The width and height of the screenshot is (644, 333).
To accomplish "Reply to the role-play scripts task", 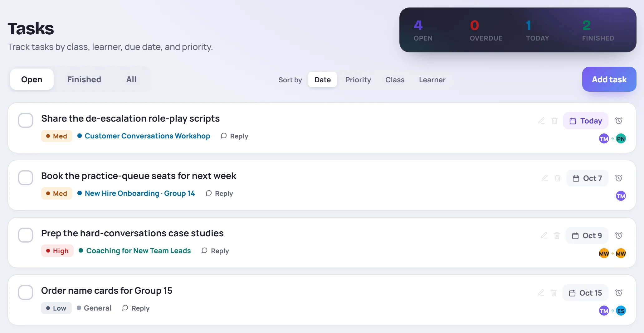I will [234, 136].
